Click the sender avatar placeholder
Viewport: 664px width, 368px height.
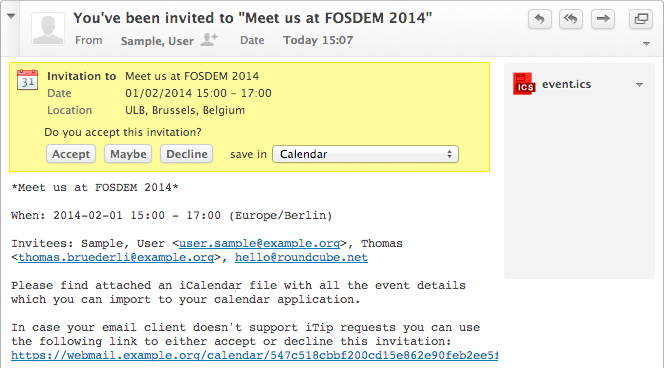[x=48, y=28]
